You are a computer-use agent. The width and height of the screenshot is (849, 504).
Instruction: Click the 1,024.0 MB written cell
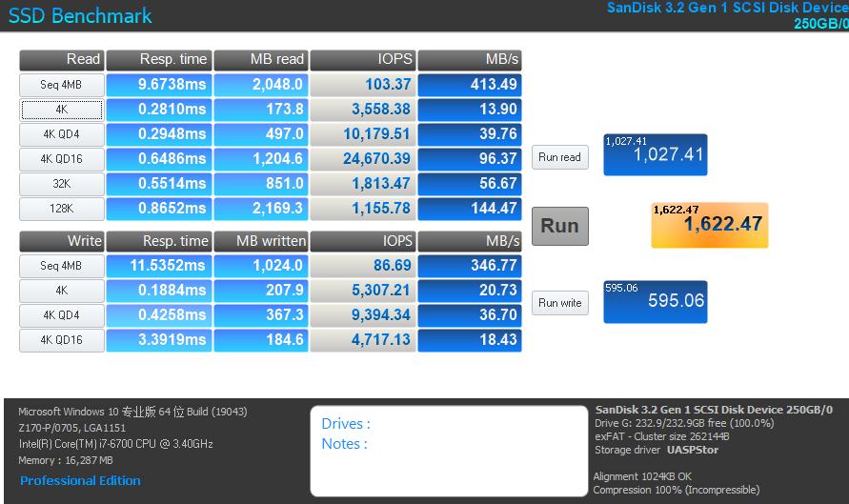point(261,266)
